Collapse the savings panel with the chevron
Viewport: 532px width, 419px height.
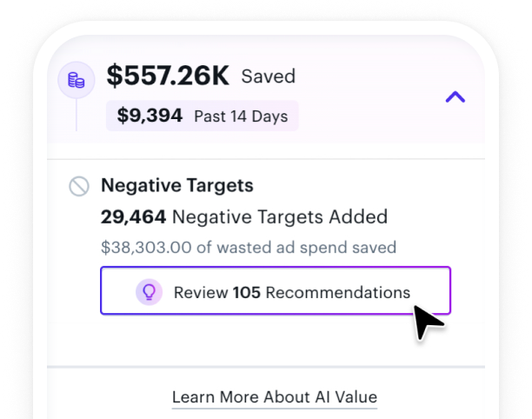tap(455, 97)
